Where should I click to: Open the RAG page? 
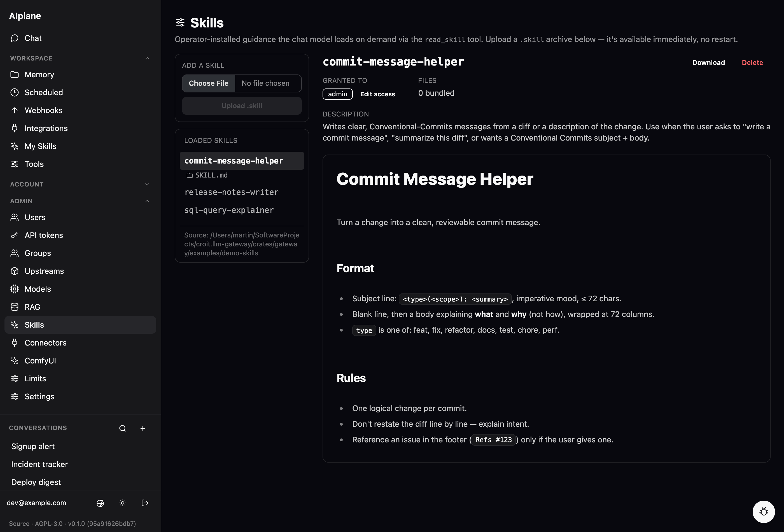(x=80, y=307)
